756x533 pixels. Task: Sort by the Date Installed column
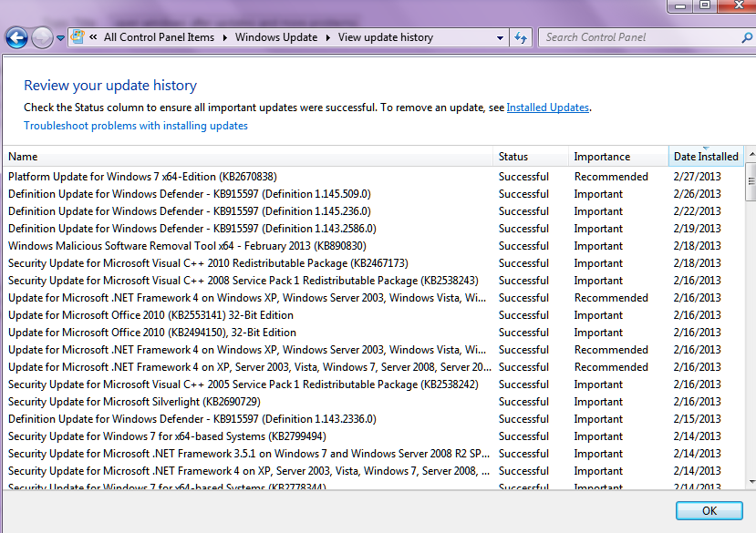(x=706, y=157)
